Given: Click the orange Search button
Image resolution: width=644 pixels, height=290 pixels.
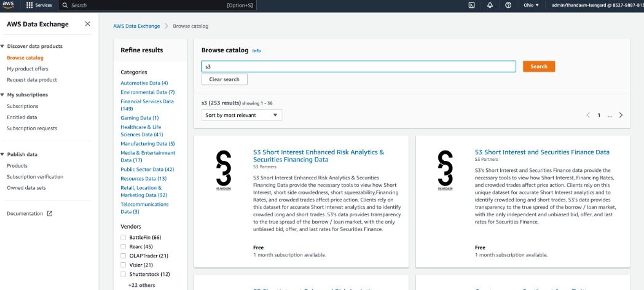Looking at the screenshot, I should 539,66.
